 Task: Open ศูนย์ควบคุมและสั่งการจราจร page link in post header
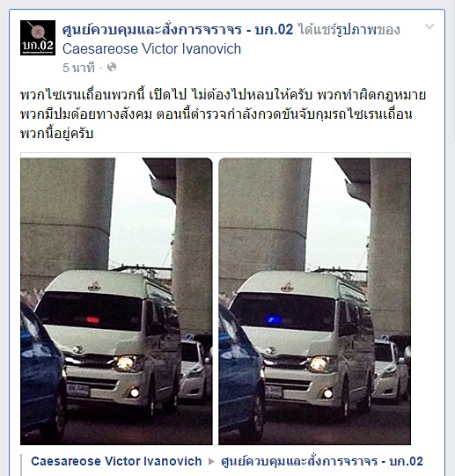pos(178,30)
